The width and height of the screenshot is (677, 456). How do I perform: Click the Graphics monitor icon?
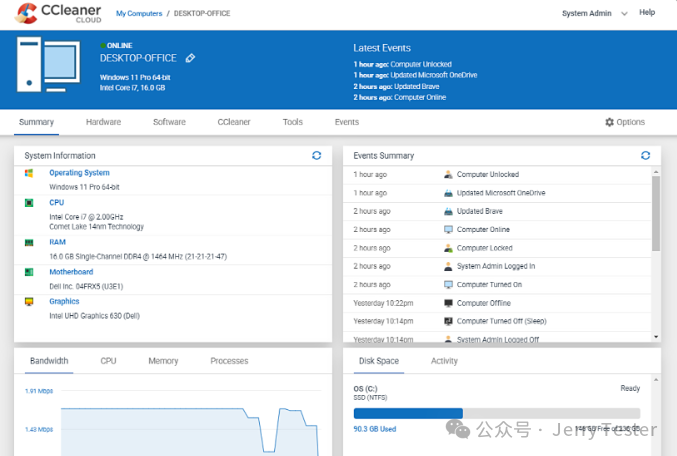point(29,301)
